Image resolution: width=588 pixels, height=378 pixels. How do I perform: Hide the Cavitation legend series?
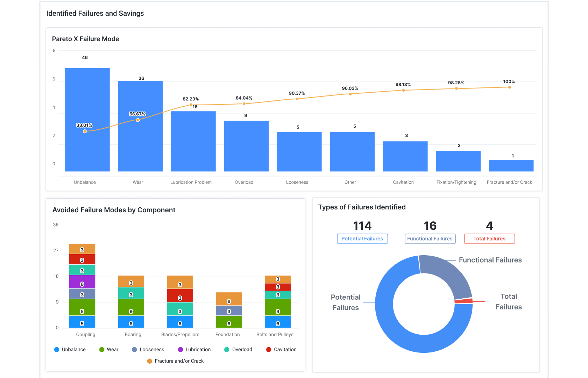pyautogui.click(x=281, y=349)
